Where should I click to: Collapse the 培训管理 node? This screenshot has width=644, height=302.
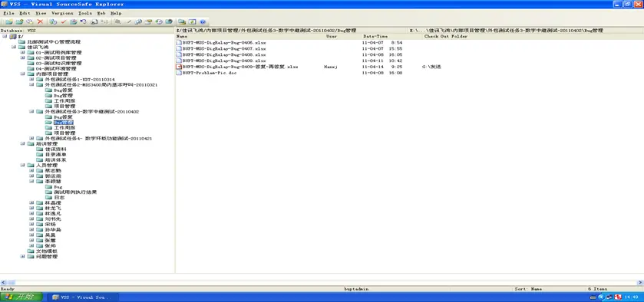(22, 143)
